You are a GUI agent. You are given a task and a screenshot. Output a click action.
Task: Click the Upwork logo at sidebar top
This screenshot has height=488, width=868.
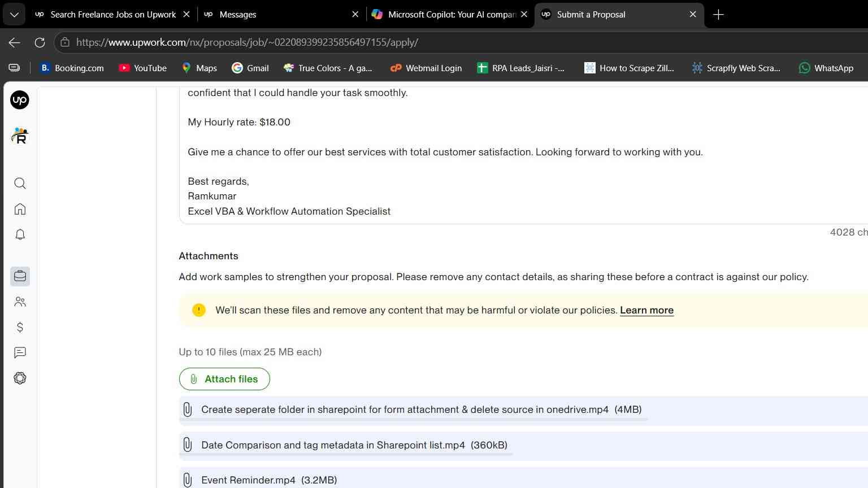pos(20,100)
